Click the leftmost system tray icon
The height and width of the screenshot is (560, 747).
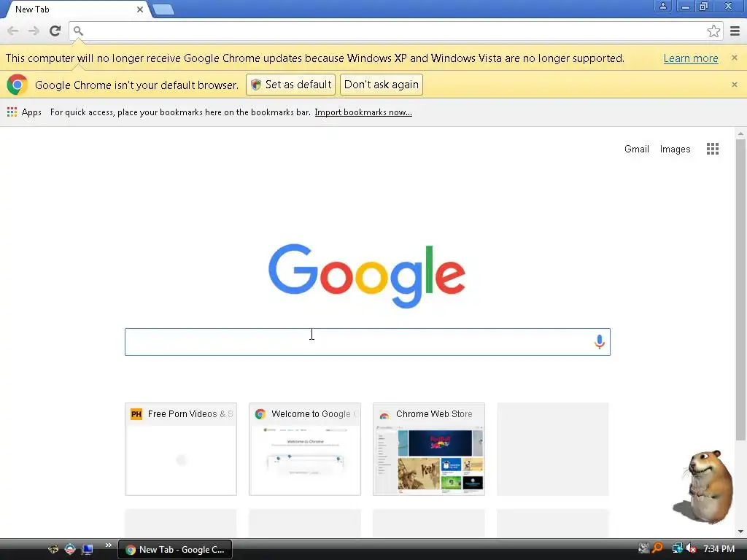pos(643,548)
